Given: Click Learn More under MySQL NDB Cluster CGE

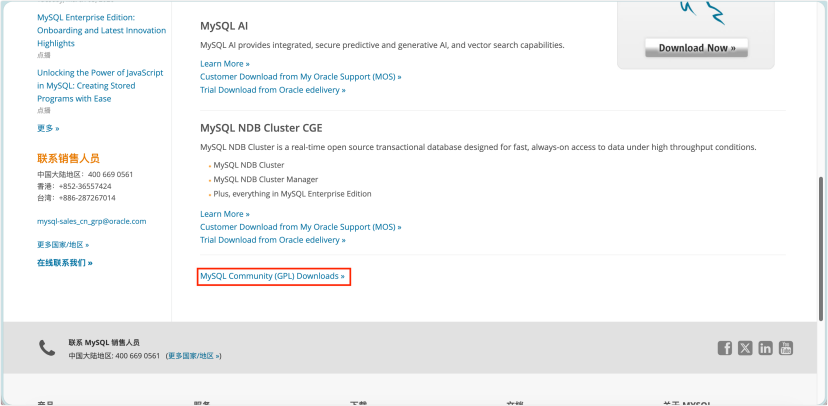Looking at the screenshot, I should (x=225, y=214).
